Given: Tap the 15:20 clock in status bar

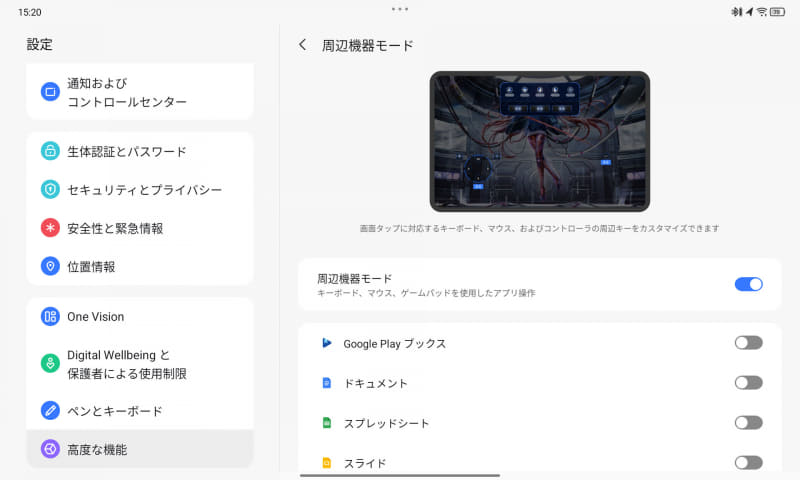Looking at the screenshot, I should pyautogui.click(x=30, y=12).
